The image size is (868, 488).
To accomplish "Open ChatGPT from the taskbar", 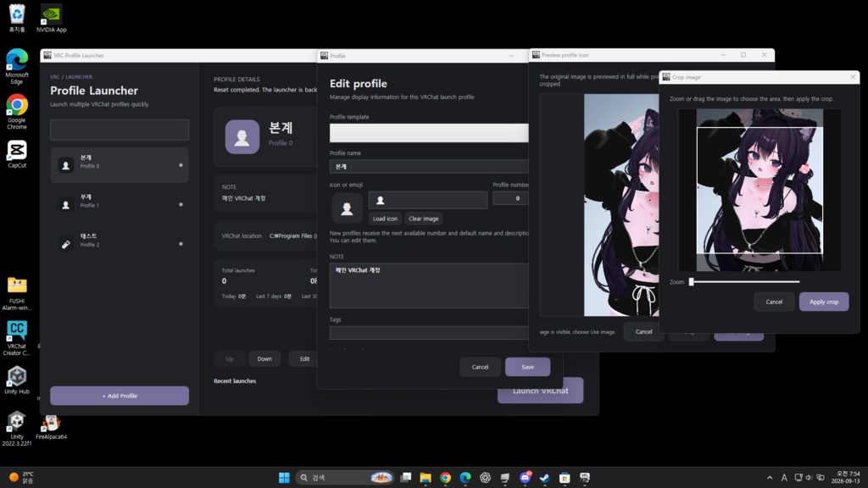I will [485, 478].
